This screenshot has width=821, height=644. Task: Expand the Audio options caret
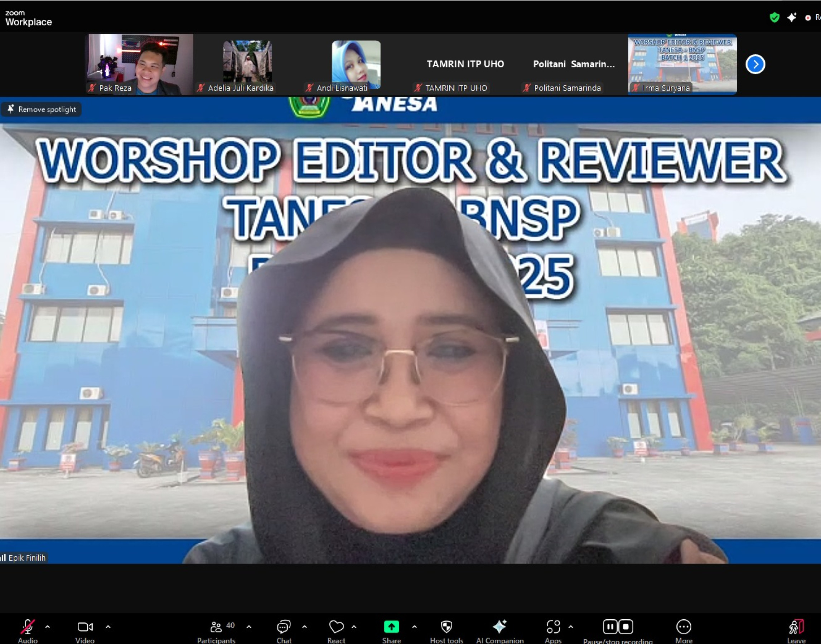tap(48, 627)
